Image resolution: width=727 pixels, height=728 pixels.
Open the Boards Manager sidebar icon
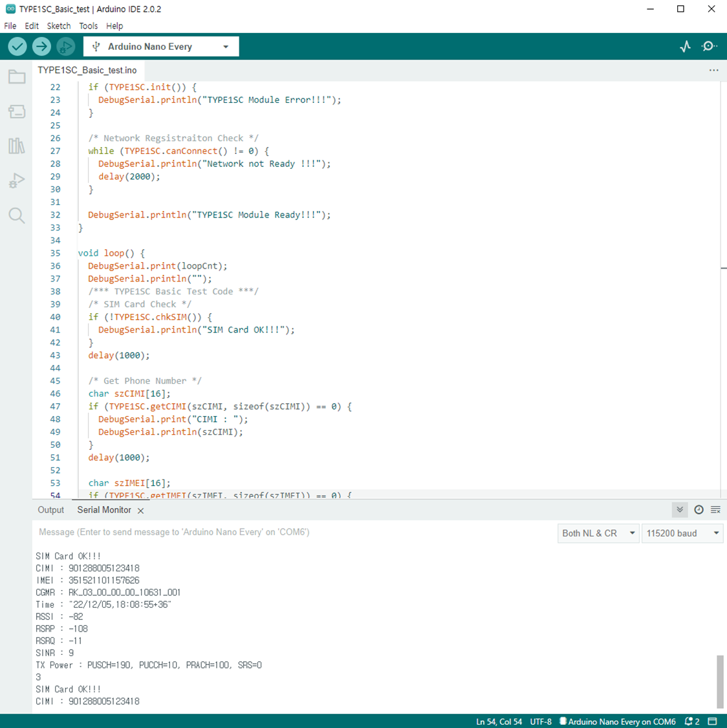(17, 111)
